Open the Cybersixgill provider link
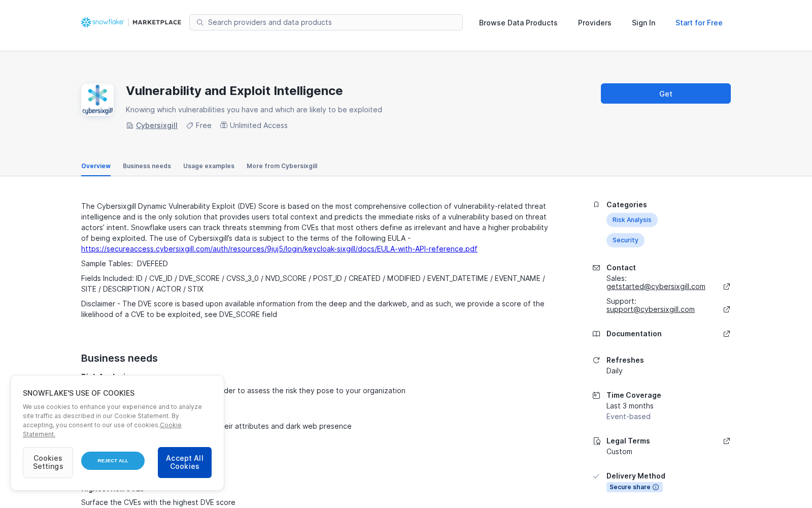Image resolution: width=812 pixels, height=508 pixels. pyautogui.click(x=157, y=125)
